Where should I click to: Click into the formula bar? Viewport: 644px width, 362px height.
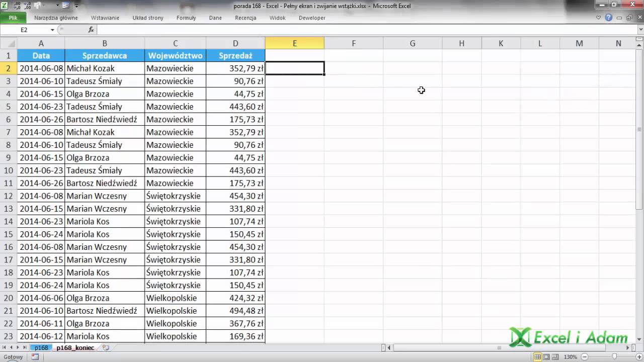click(366, 30)
